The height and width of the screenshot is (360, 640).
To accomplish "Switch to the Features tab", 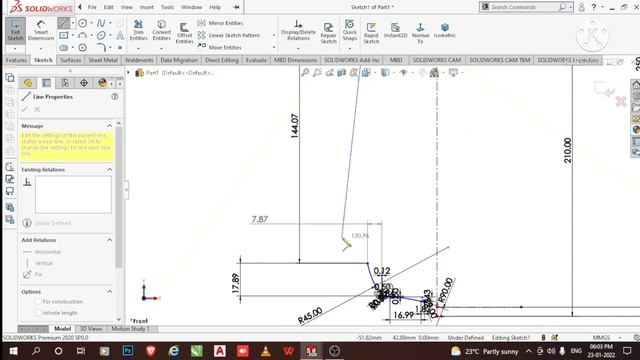I will pyautogui.click(x=16, y=60).
